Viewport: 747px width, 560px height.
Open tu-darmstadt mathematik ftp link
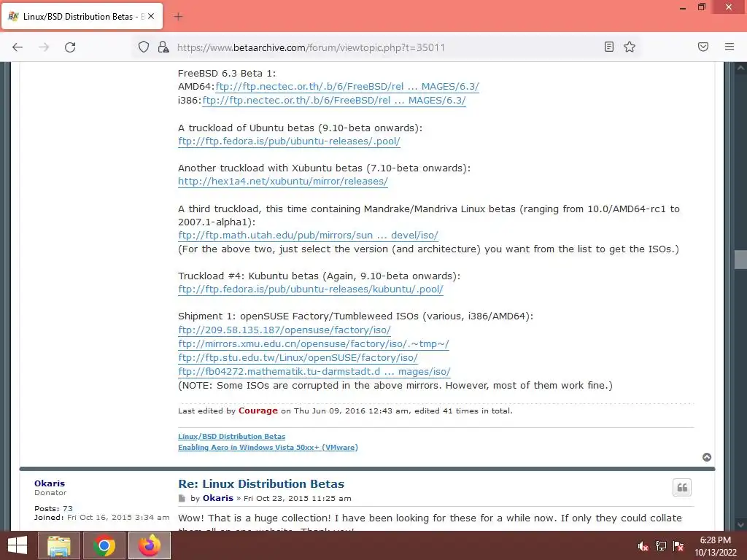point(314,371)
